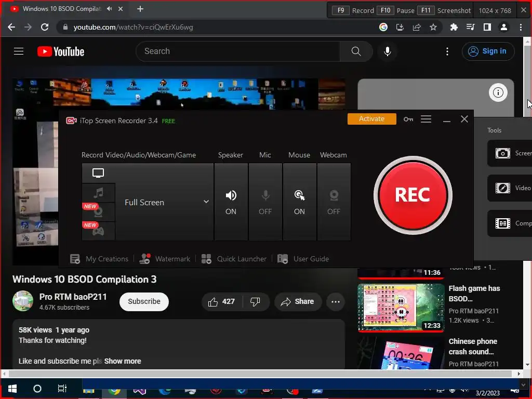Dislike the video

256,302
